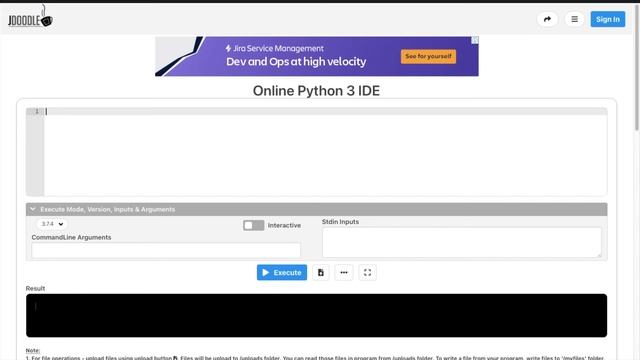This screenshot has width=640, height=360.
Task: Click the See for yourself ad button
Action: [428, 56]
